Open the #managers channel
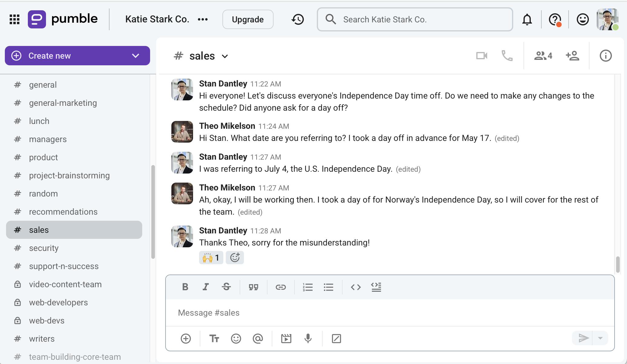The height and width of the screenshot is (364, 627). tap(48, 139)
